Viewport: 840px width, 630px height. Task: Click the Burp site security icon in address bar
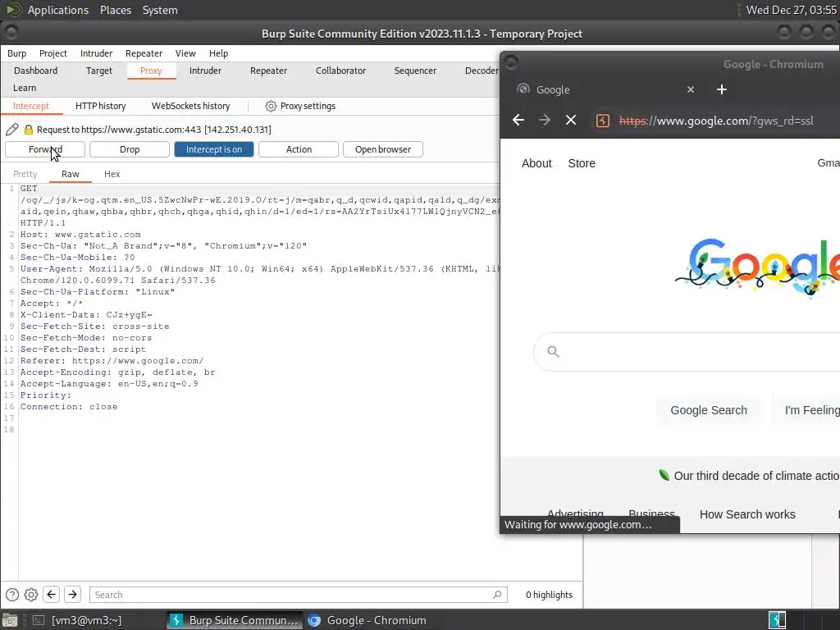(603, 121)
